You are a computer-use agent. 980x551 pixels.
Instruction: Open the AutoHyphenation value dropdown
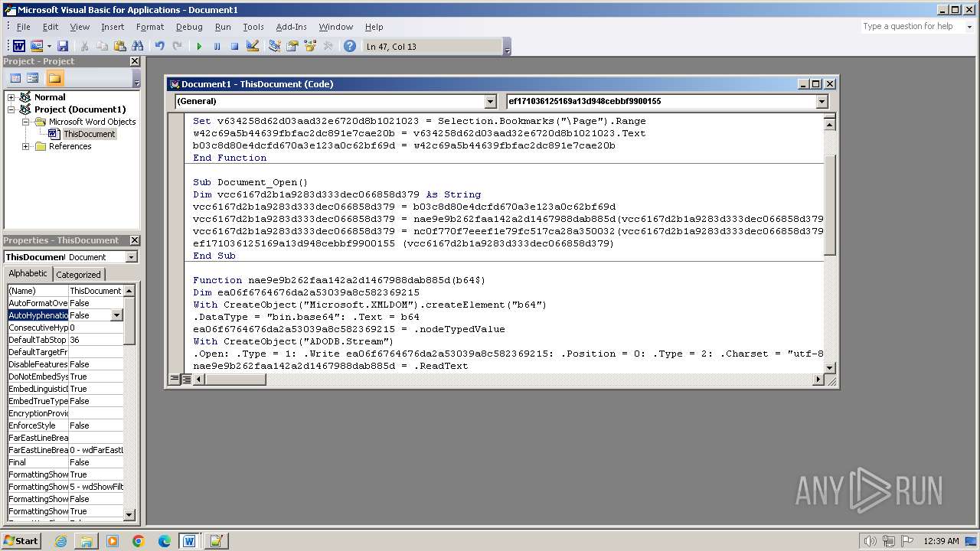(116, 315)
